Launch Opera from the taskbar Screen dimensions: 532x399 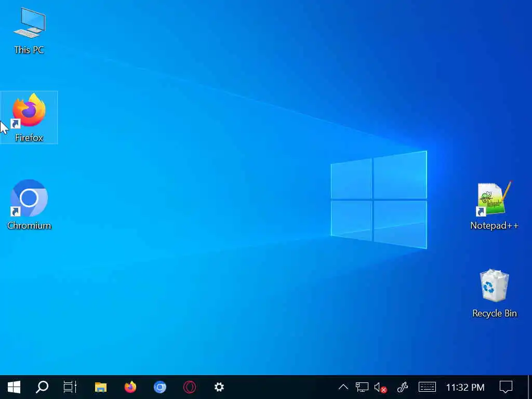(x=189, y=387)
